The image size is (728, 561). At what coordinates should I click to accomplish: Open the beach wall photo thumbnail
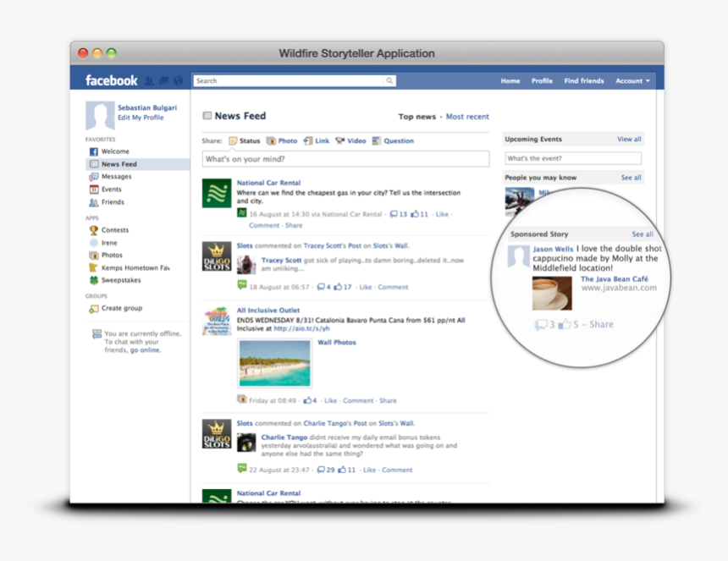coord(274,363)
